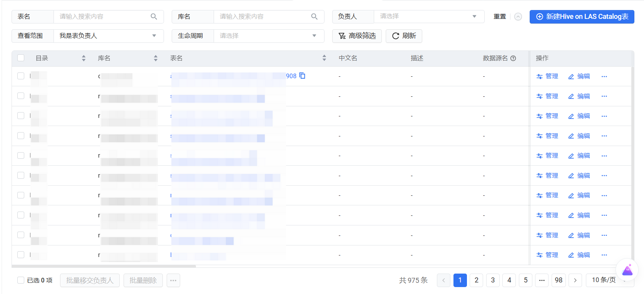This screenshot has height=294, width=644.
Task: Check the third table row's checkbox
Action: [21, 116]
